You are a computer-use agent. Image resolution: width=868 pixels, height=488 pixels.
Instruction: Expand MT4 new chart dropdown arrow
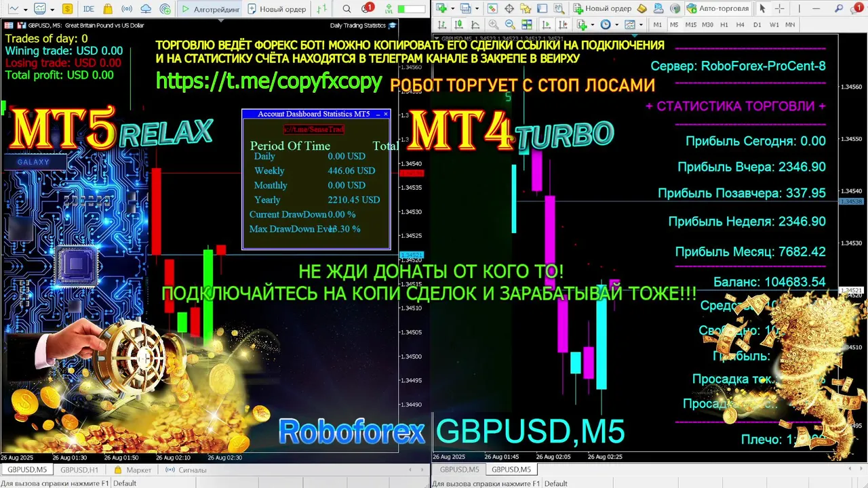(x=453, y=9)
